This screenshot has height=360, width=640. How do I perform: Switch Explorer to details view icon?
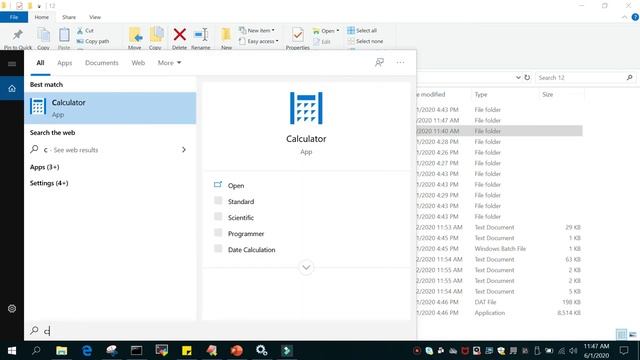621,335
